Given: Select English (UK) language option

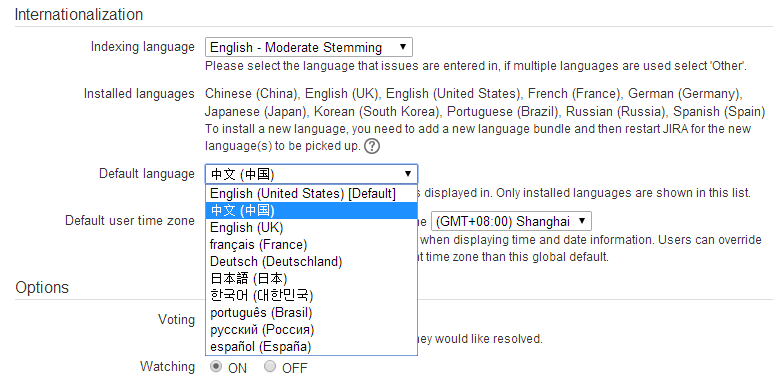Looking at the screenshot, I should click(x=312, y=228).
